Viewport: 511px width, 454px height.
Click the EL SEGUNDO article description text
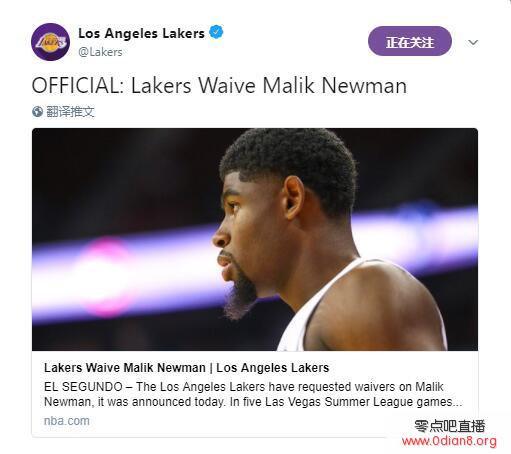[x=253, y=394]
